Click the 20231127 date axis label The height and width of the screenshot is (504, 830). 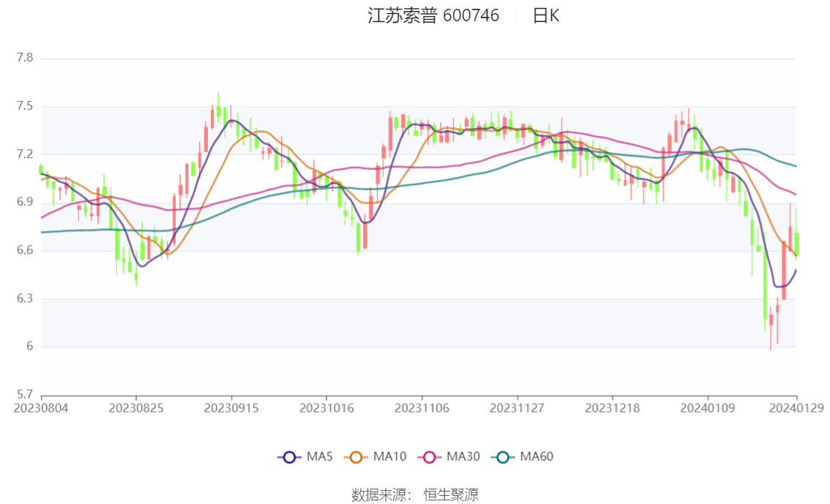[517, 407]
